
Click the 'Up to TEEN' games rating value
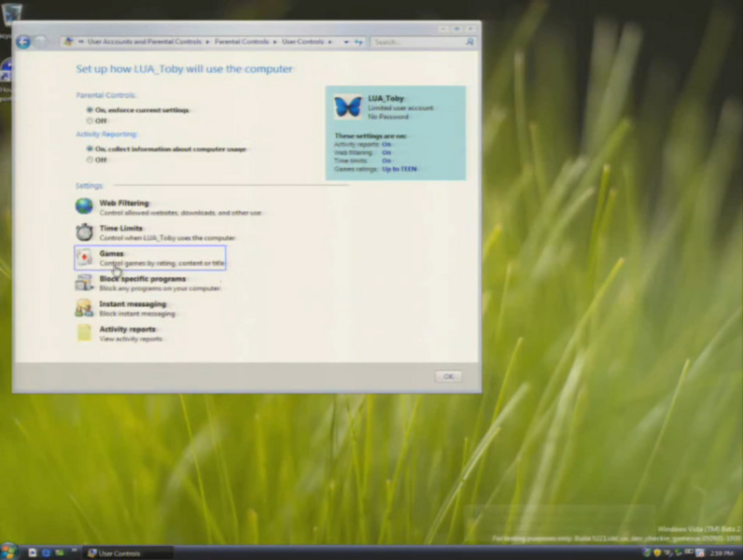tap(400, 169)
